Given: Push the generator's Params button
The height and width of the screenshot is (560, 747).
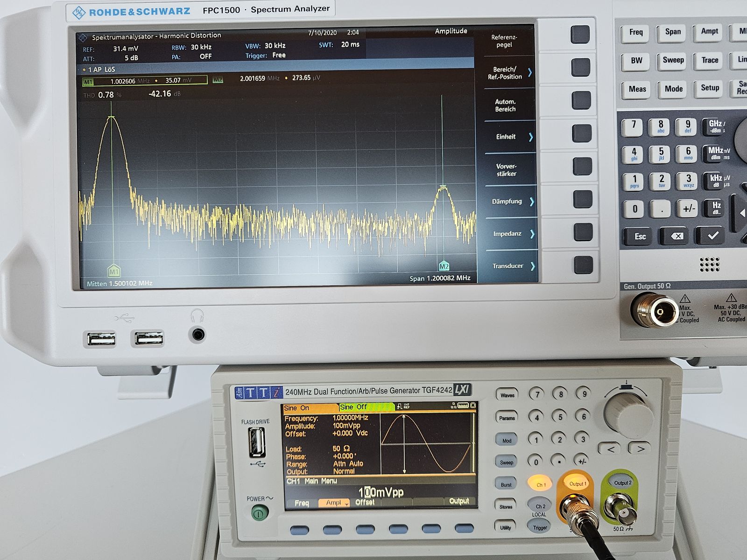Looking at the screenshot, I should pos(507,417).
